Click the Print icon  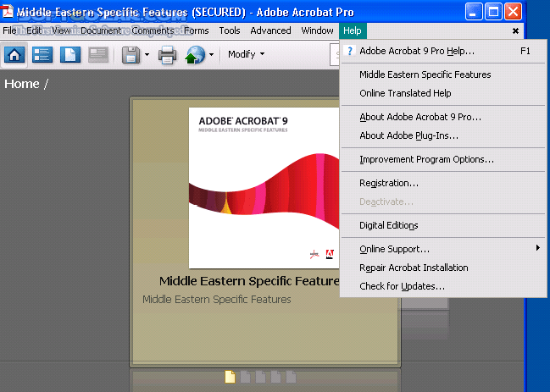click(167, 55)
